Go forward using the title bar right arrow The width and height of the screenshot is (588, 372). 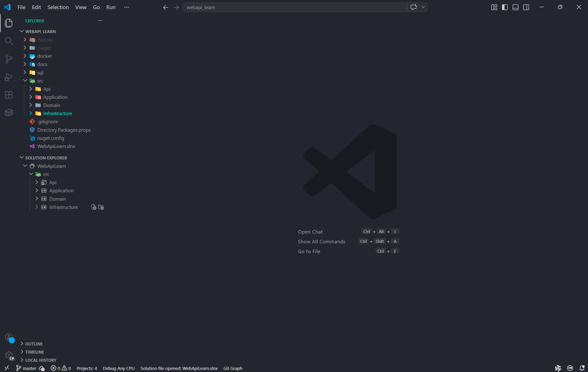176,7
